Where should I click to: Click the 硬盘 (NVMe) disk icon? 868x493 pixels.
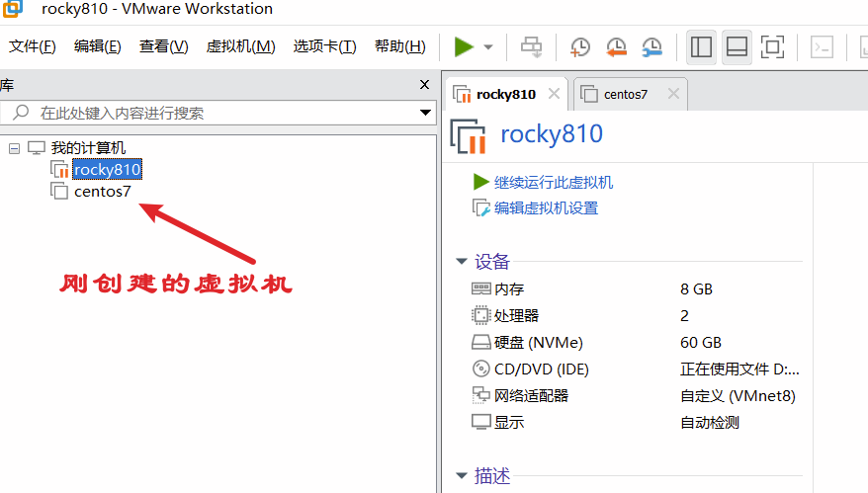point(481,343)
